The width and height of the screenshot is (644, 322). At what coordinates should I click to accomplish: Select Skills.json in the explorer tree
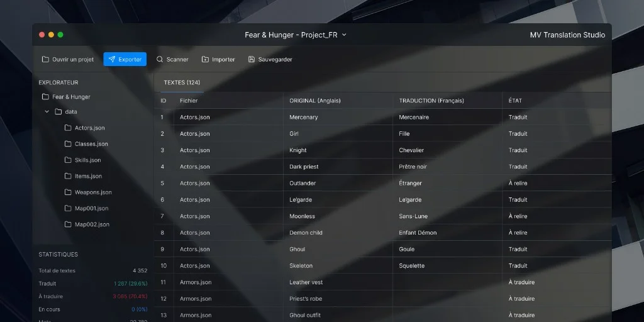pos(87,160)
